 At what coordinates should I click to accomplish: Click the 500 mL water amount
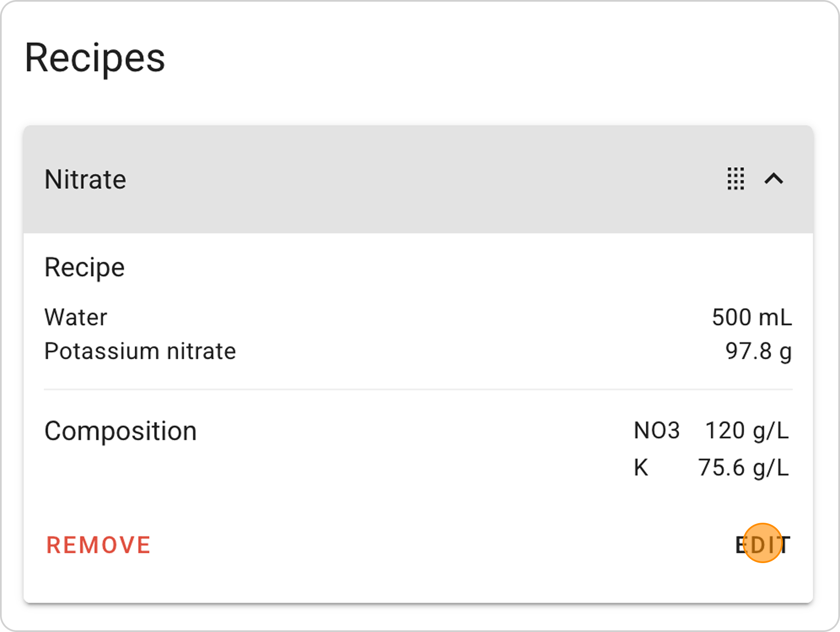point(752,317)
